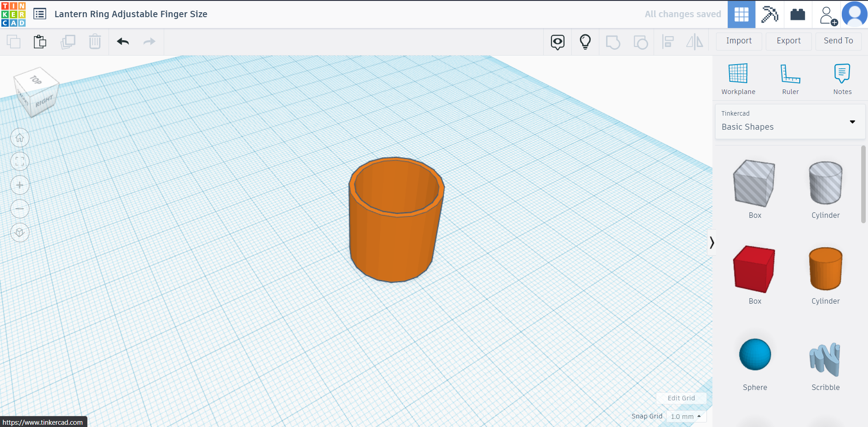Screen dimensions: 868x427
Task: Click the Export button
Action: 789,41
